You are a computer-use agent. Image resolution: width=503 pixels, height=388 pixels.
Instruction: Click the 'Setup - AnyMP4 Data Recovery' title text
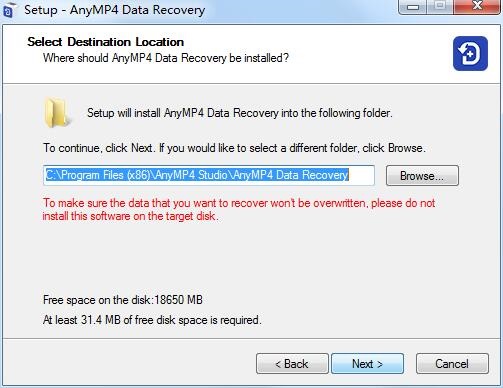pos(115,10)
